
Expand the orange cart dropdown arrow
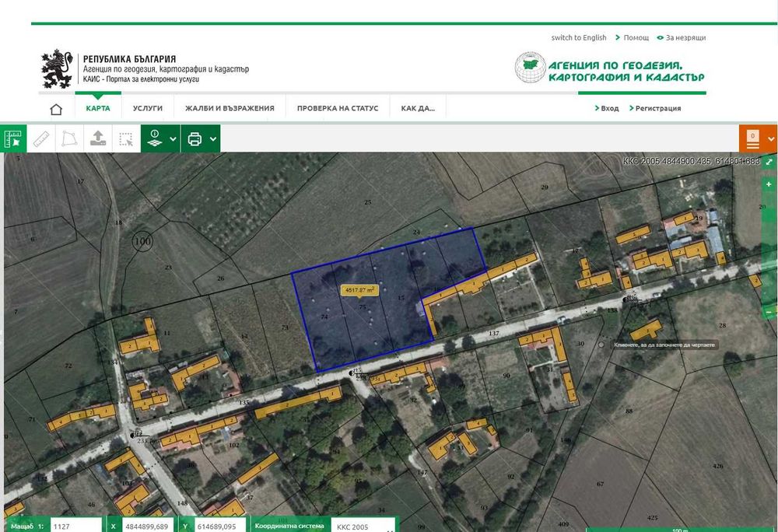[770, 138]
